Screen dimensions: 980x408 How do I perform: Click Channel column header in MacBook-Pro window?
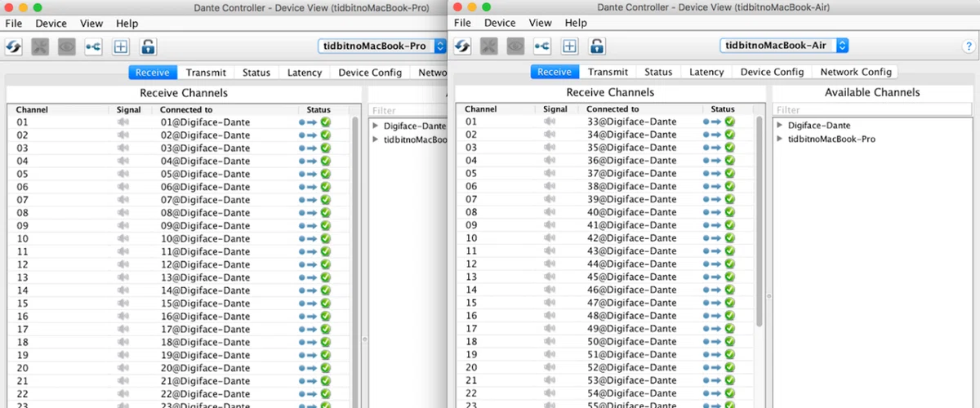point(32,109)
